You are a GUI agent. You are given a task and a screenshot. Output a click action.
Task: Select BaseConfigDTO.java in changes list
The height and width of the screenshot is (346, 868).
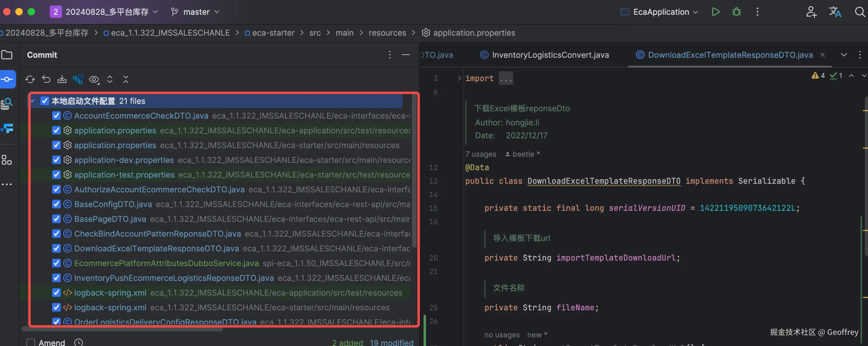pos(113,204)
